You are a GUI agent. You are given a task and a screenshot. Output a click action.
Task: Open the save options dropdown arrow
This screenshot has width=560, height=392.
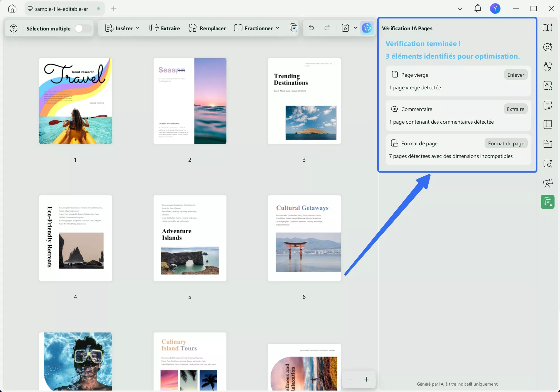click(356, 28)
